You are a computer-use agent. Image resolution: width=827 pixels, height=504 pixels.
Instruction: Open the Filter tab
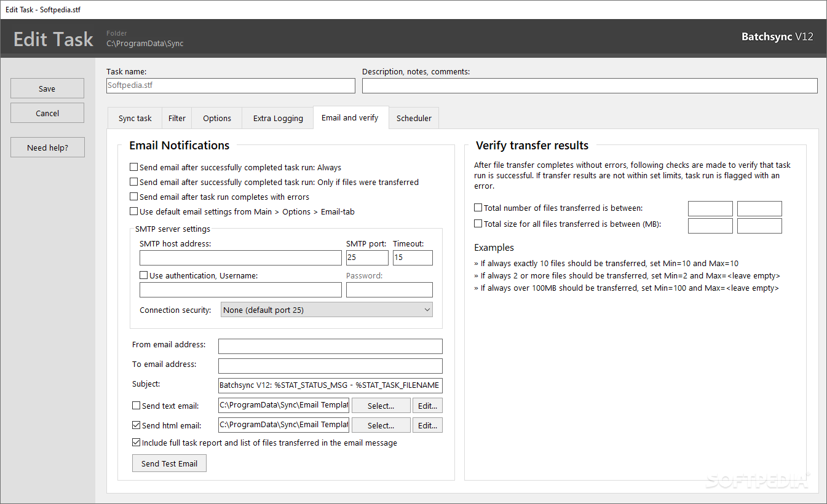(177, 118)
